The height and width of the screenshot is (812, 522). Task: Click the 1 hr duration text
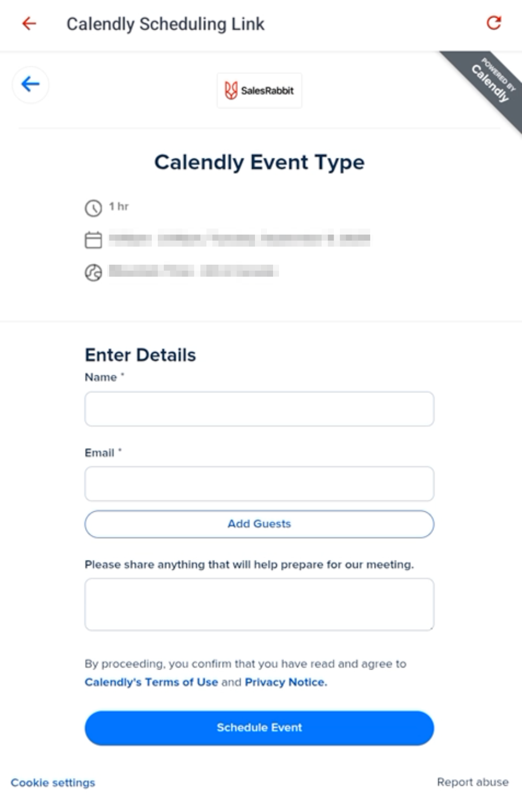(119, 206)
